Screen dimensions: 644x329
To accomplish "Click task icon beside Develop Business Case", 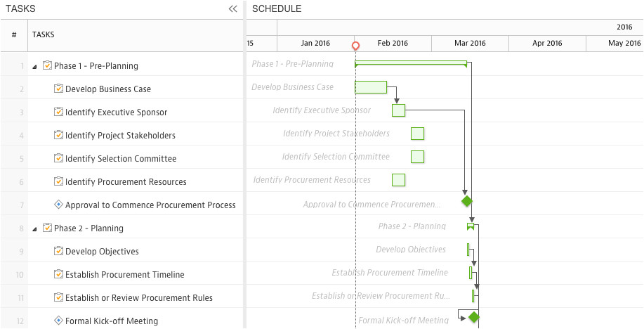I will pos(59,89).
